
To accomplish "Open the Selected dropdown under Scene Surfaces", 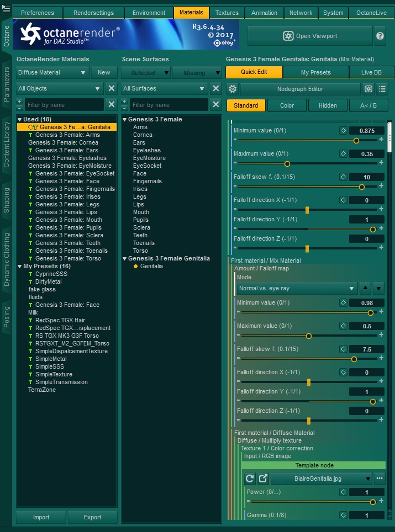I will click(145, 73).
